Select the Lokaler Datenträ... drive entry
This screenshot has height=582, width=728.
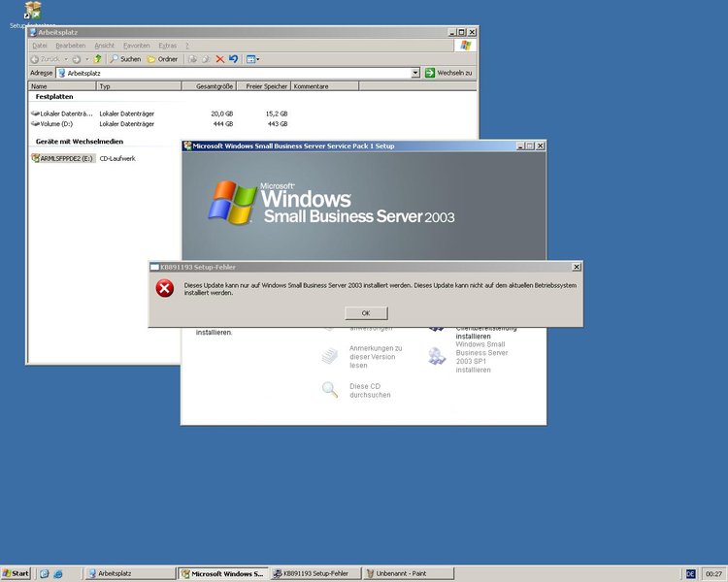[x=62, y=113]
